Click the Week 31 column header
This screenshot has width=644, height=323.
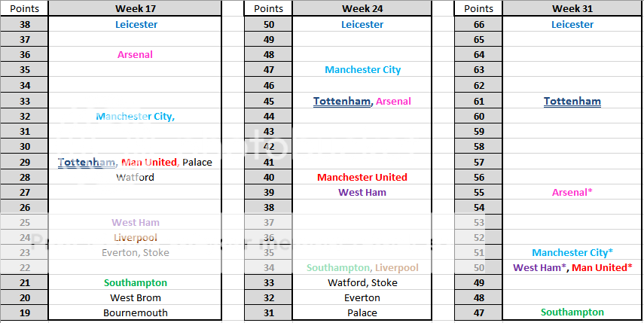coord(572,8)
